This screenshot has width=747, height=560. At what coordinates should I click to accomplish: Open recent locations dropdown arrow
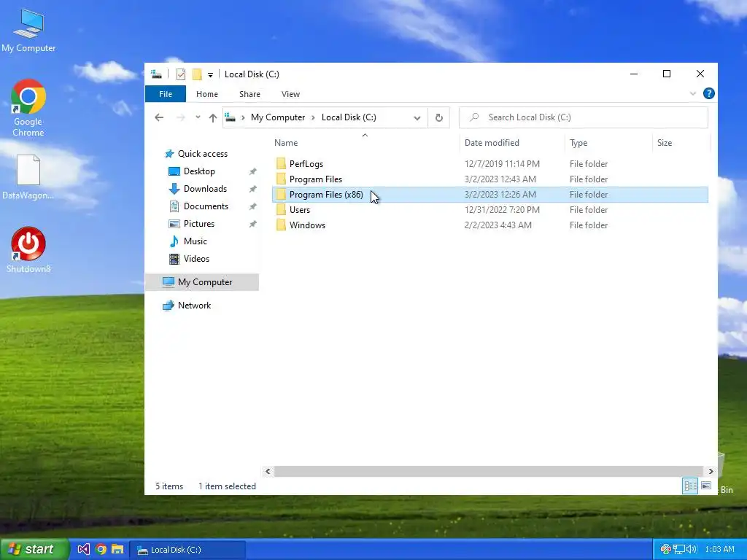click(x=198, y=117)
